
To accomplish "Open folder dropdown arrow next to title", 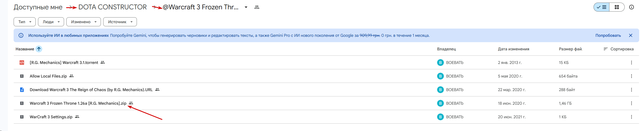I will coord(246,7).
